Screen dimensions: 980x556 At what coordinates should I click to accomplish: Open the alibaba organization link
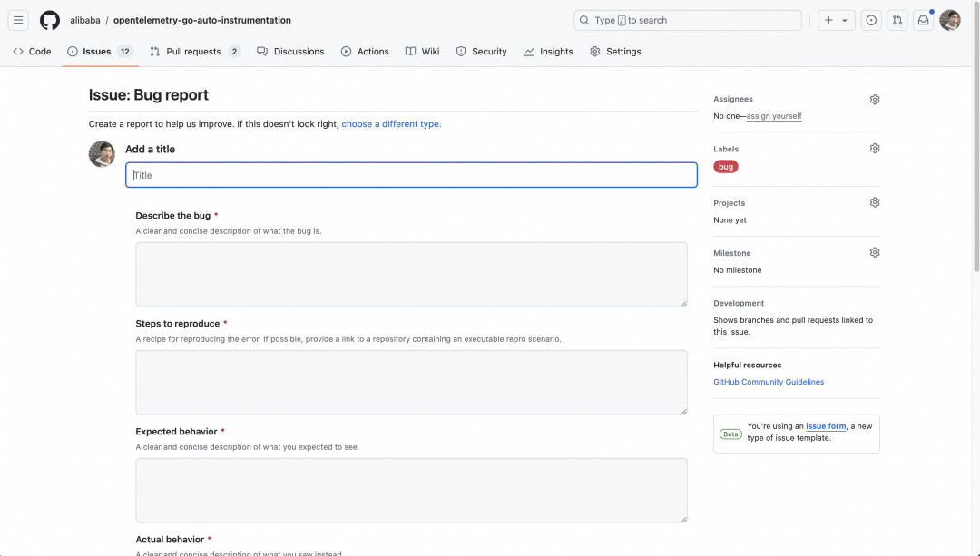point(85,20)
